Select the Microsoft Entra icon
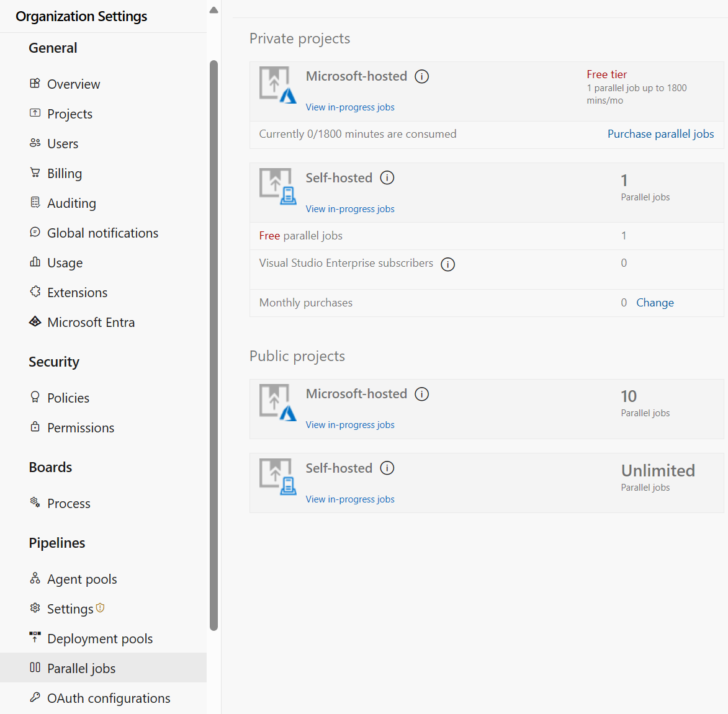Viewport: 728px width, 714px height. (35, 322)
